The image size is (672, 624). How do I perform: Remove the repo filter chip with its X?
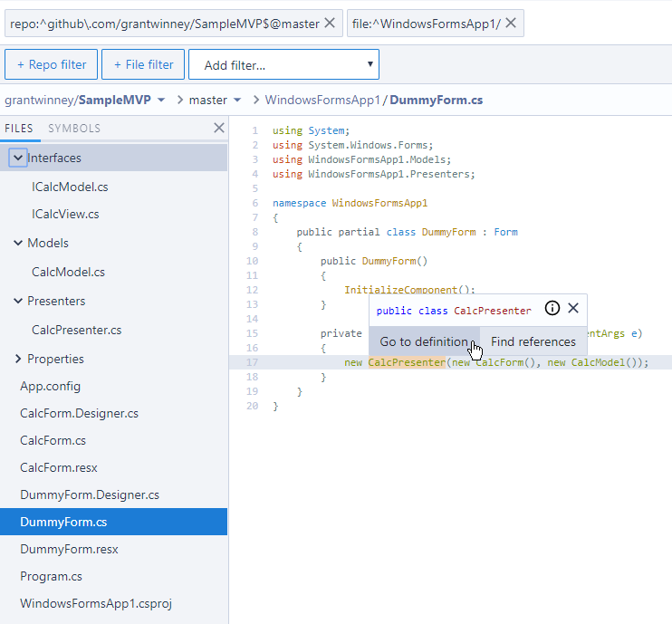click(x=330, y=24)
